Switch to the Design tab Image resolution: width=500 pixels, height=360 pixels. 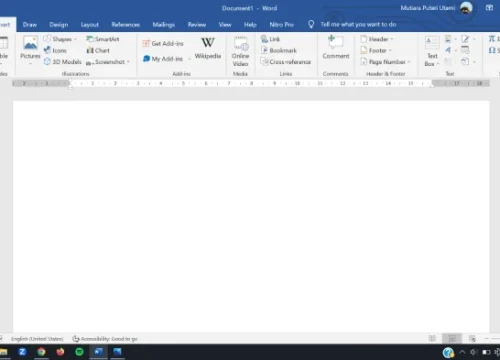(59, 25)
